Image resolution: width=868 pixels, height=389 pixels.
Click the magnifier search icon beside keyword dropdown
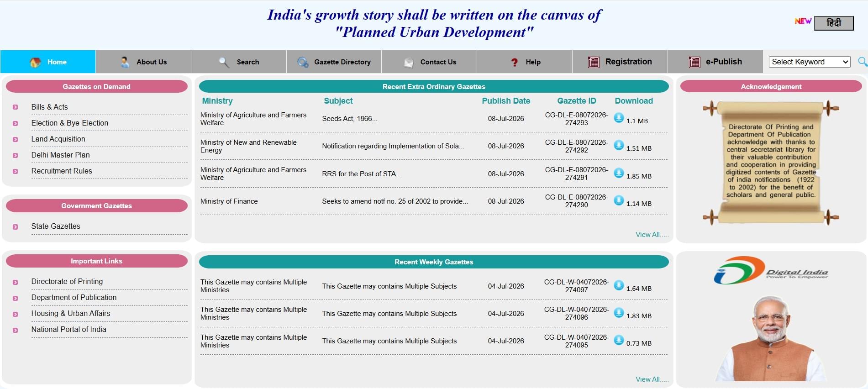pyautogui.click(x=862, y=62)
